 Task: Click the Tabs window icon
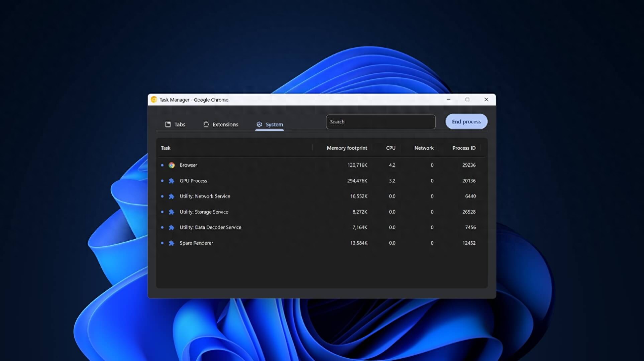pyautogui.click(x=168, y=124)
